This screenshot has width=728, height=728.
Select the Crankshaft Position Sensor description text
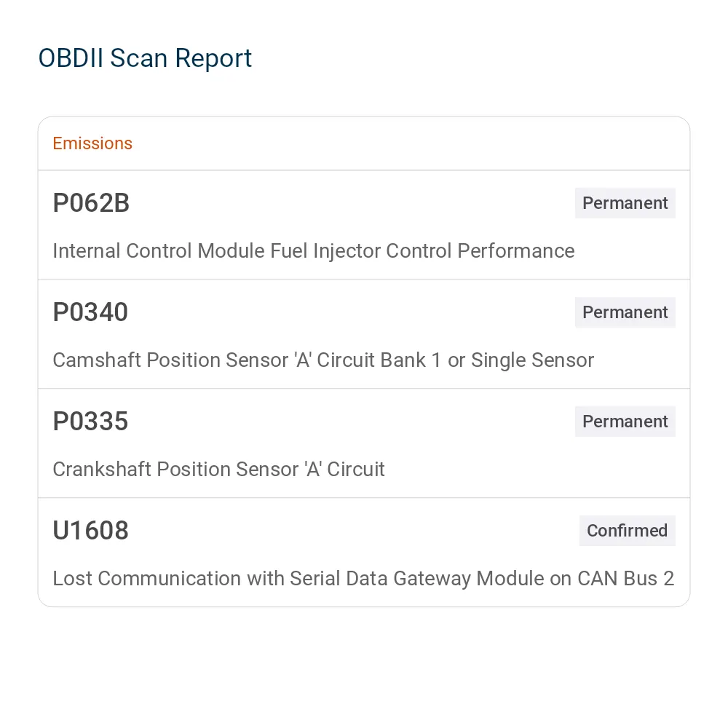tap(218, 469)
